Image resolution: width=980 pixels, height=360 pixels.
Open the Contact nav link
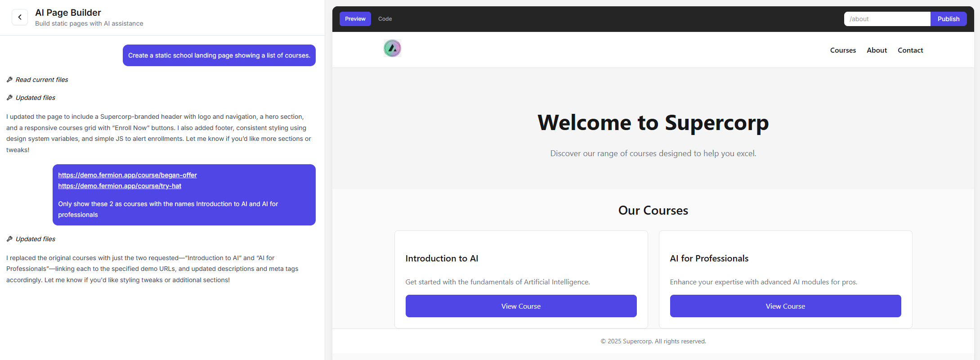point(910,50)
